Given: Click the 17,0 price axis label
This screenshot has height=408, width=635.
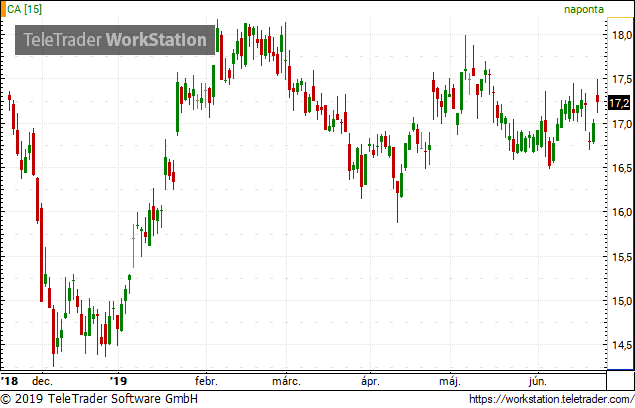Looking at the screenshot, I should click(622, 124).
